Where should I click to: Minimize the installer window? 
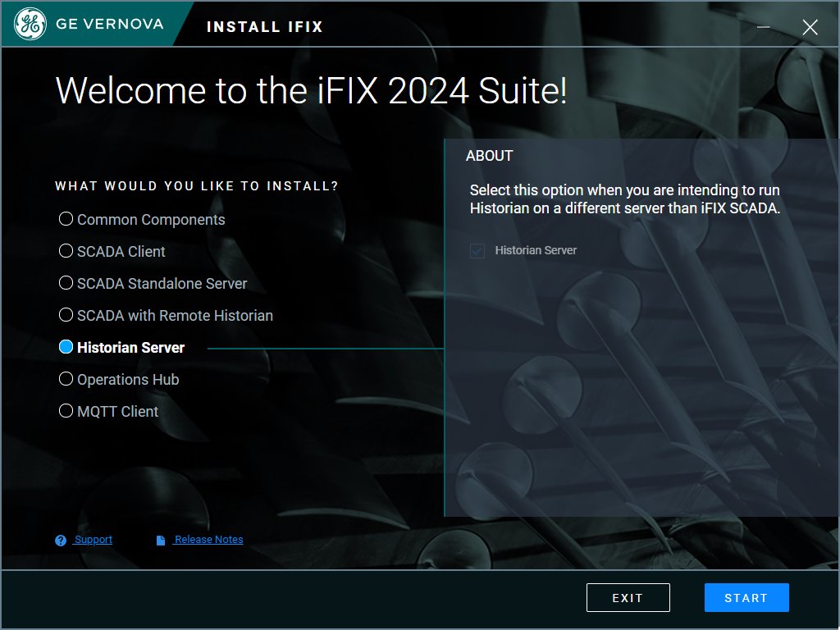tap(764, 27)
